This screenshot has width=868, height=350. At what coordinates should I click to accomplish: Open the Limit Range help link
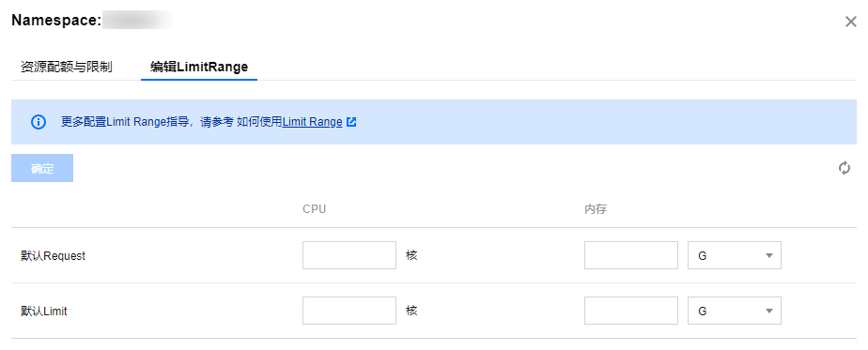click(312, 122)
